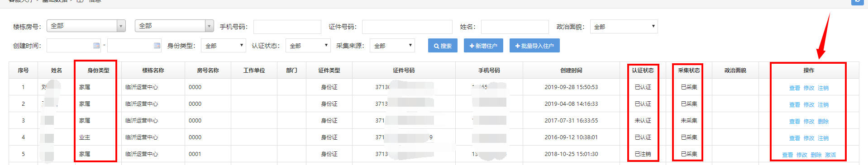Click 注销 link in row 4
868x165 pixels.
823,138
